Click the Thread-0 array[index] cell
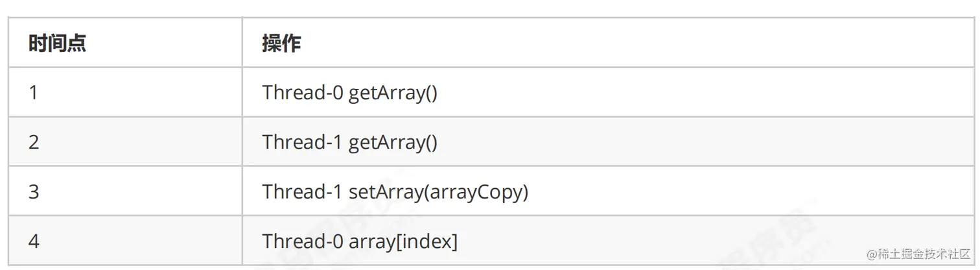The image size is (980, 270). point(609,241)
